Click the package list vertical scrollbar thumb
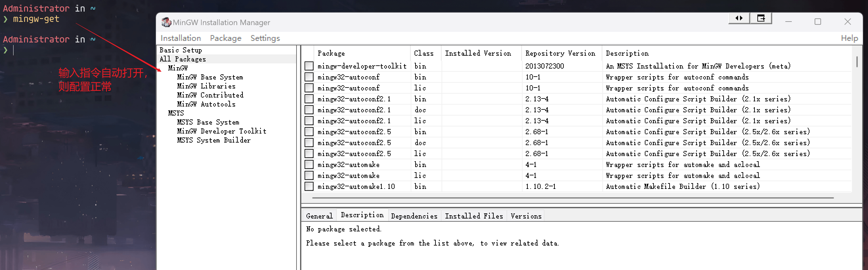Viewport: 868px width, 270px height. pyautogui.click(x=856, y=62)
